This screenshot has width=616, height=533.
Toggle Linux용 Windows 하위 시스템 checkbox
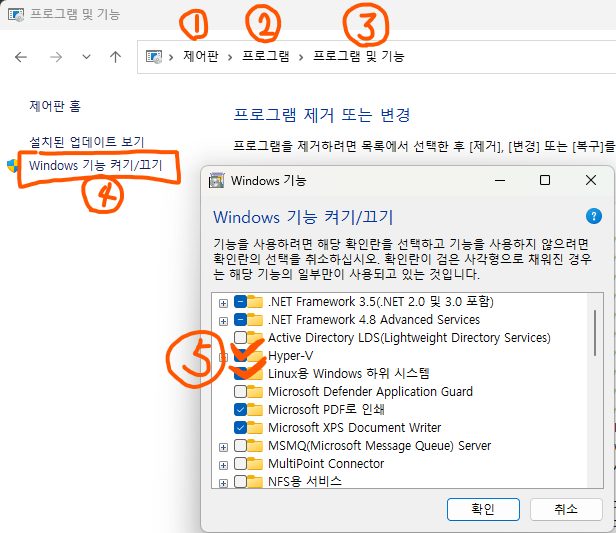(240, 374)
